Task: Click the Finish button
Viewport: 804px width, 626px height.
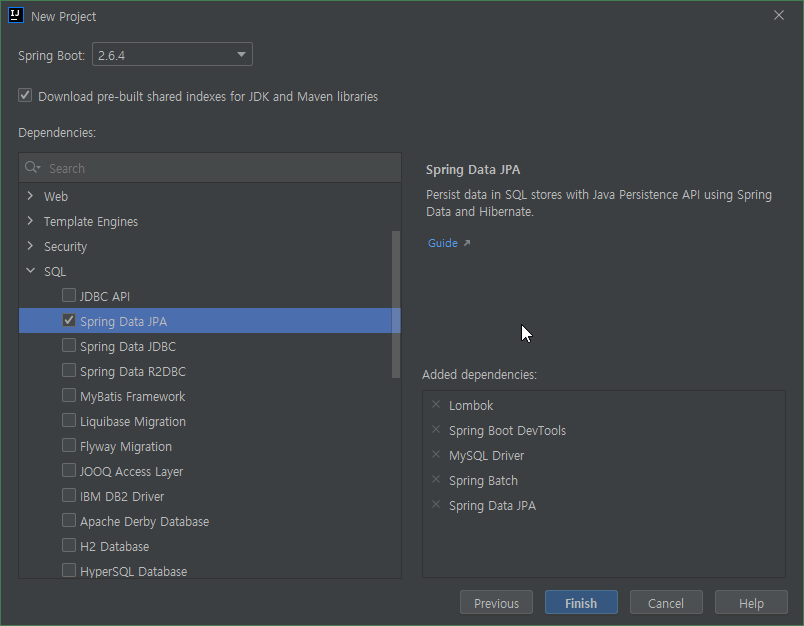Action: (581, 603)
